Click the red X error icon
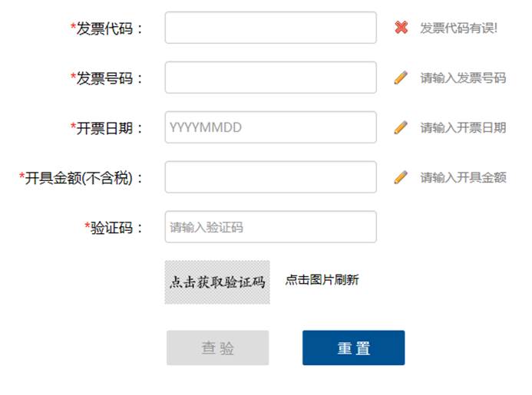The width and height of the screenshot is (532, 395). pos(401,28)
